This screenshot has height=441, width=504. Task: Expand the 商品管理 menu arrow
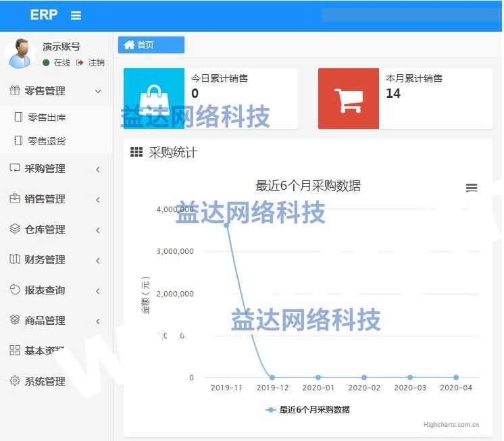point(98,321)
